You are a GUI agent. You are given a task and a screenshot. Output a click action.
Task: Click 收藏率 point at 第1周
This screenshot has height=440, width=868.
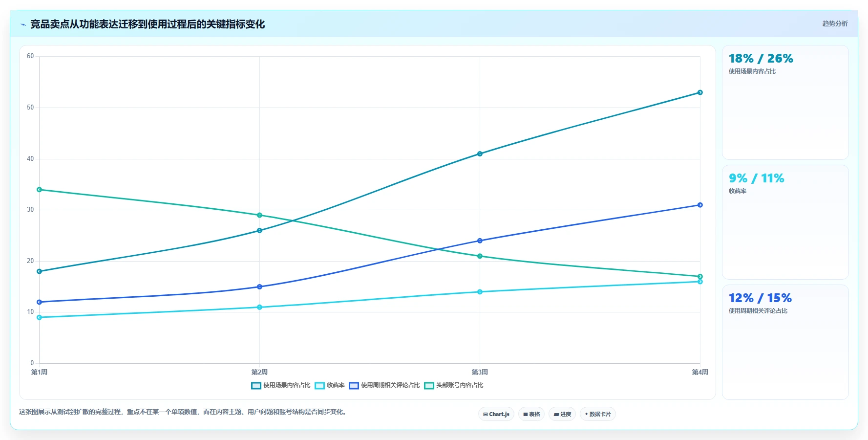[40, 317]
